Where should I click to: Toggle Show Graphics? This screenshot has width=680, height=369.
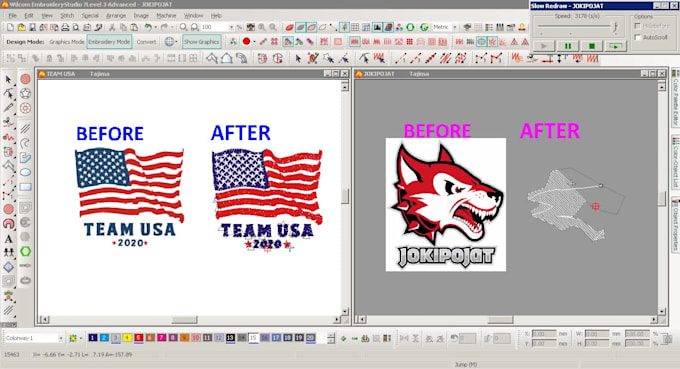202,42
